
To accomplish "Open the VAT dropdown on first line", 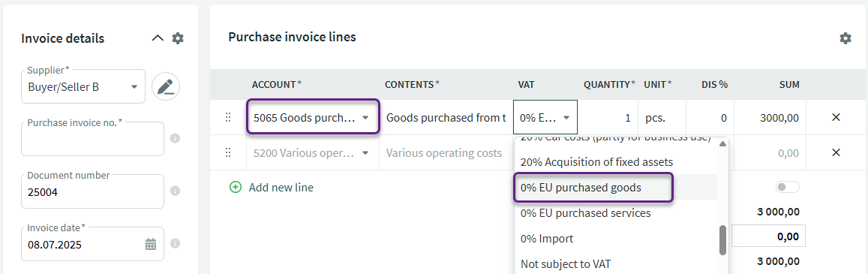I will pyautogui.click(x=545, y=117).
